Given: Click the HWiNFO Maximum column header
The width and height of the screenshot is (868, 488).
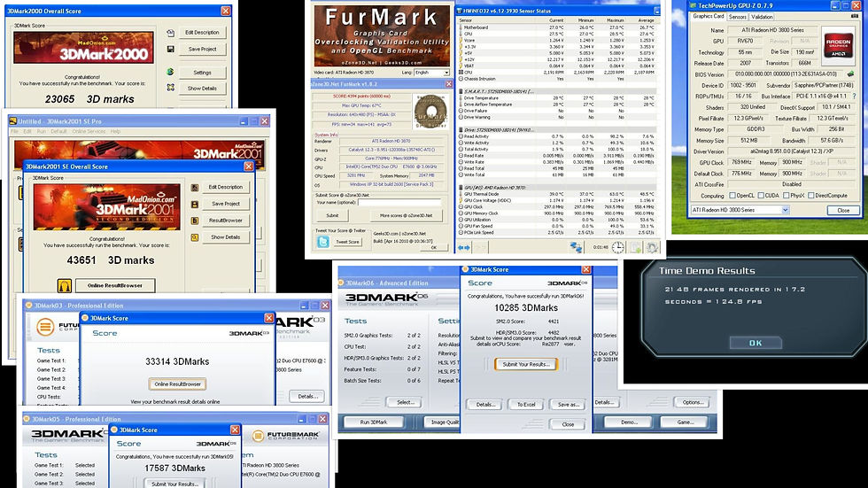Looking at the screenshot, I should point(616,19).
